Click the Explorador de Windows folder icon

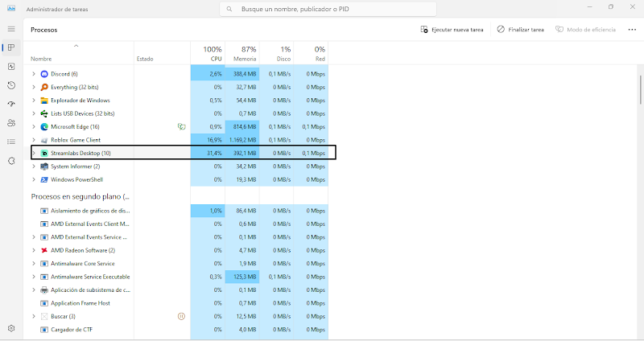tap(44, 101)
